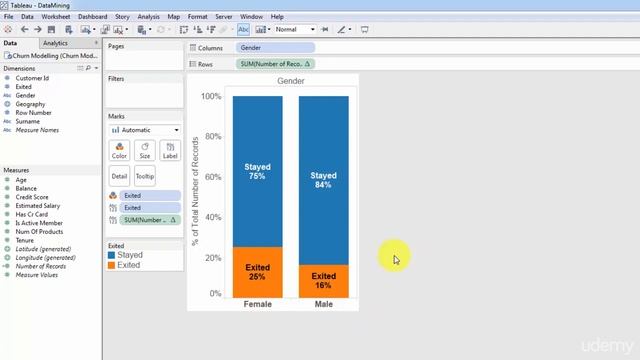This screenshot has height=360, width=640.
Task: Open the Marks type Automatic dropdown
Action: point(145,130)
